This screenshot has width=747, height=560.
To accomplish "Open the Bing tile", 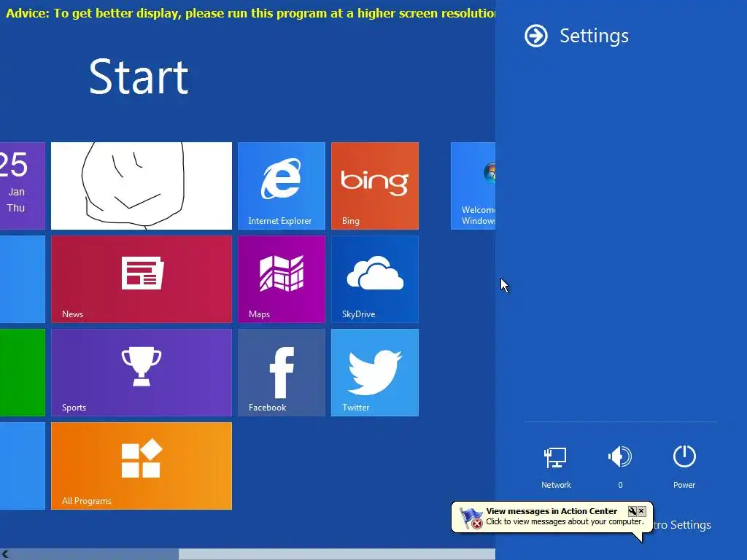I will point(375,186).
